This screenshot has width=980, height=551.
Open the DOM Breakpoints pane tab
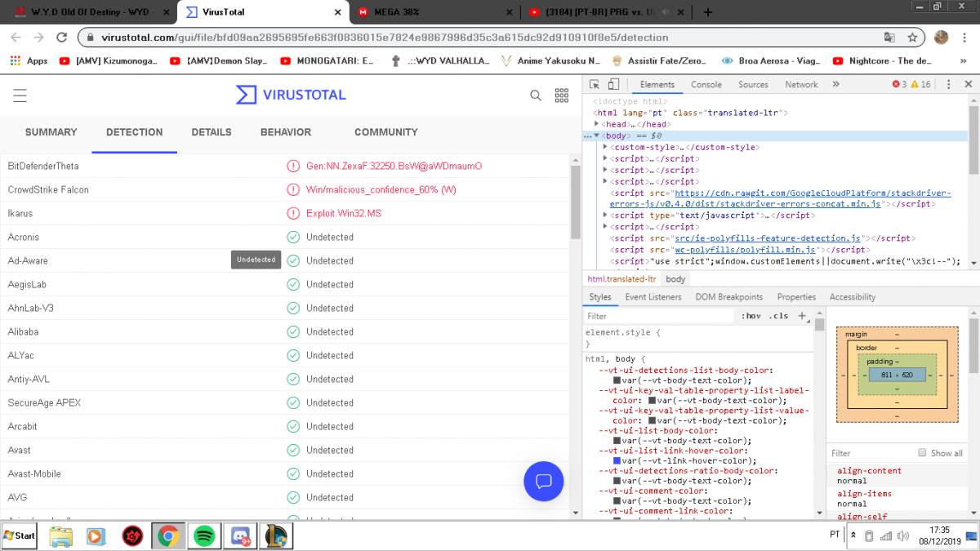729,297
